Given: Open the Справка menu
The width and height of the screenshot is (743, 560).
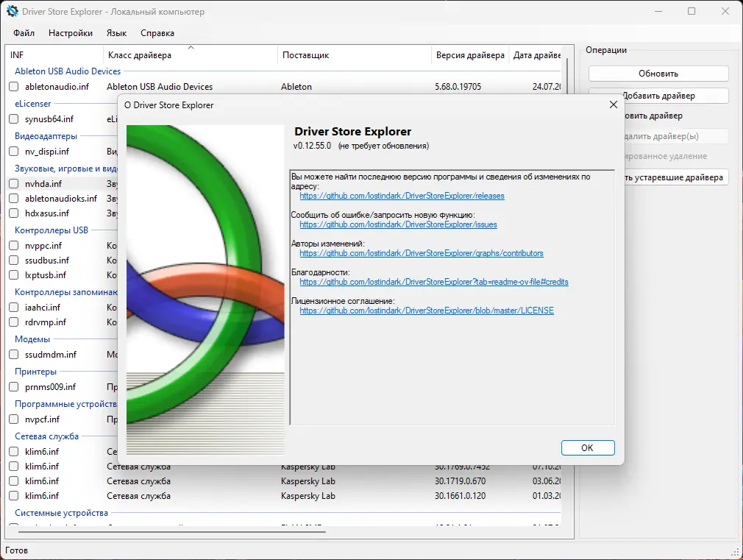Looking at the screenshot, I should click(x=157, y=32).
